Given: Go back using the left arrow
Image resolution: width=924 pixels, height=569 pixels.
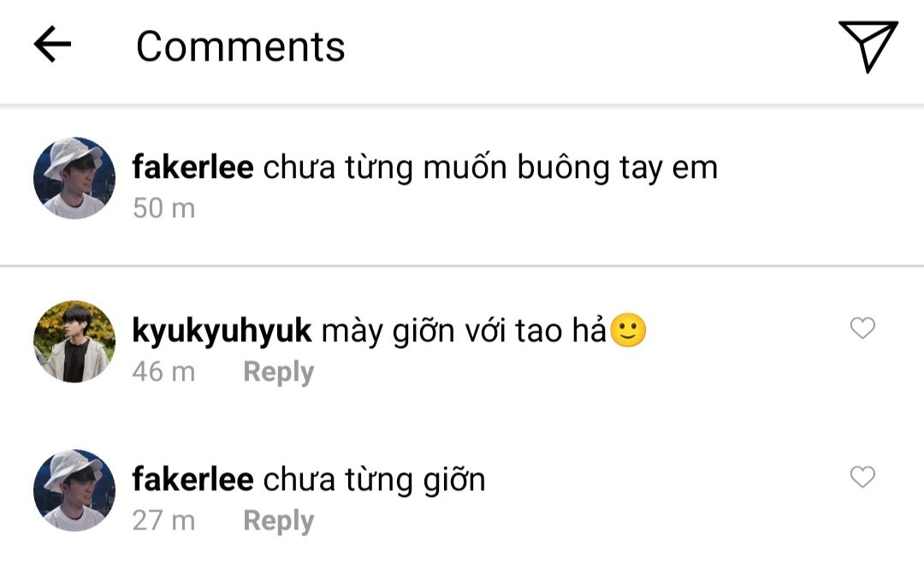Looking at the screenshot, I should pyautogui.click(x=51, y=44).
